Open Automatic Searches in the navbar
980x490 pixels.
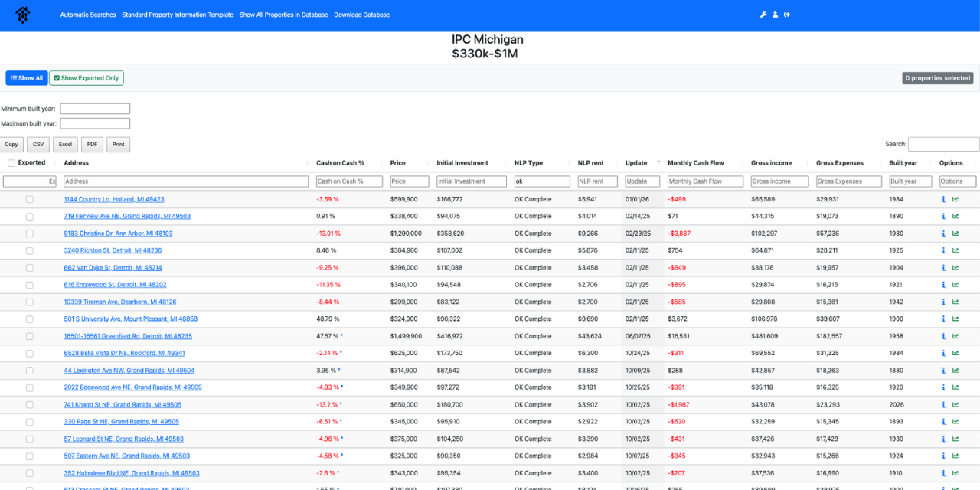point(88,15)
